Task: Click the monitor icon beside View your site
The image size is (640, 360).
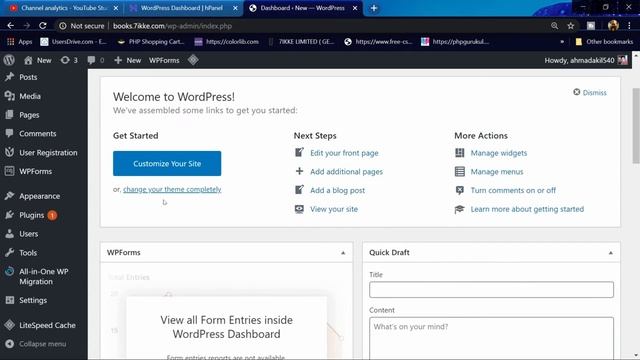Action: [x=299, y=209]
